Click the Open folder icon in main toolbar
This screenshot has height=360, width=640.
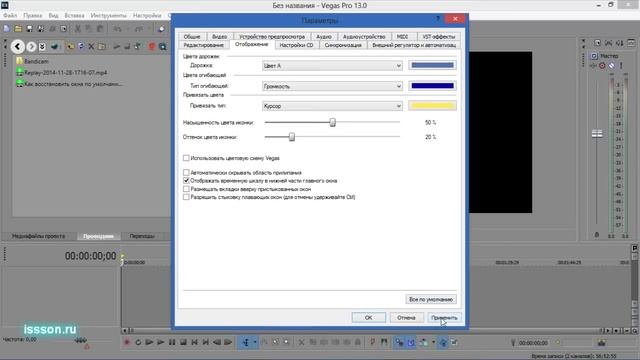[18, 29]
